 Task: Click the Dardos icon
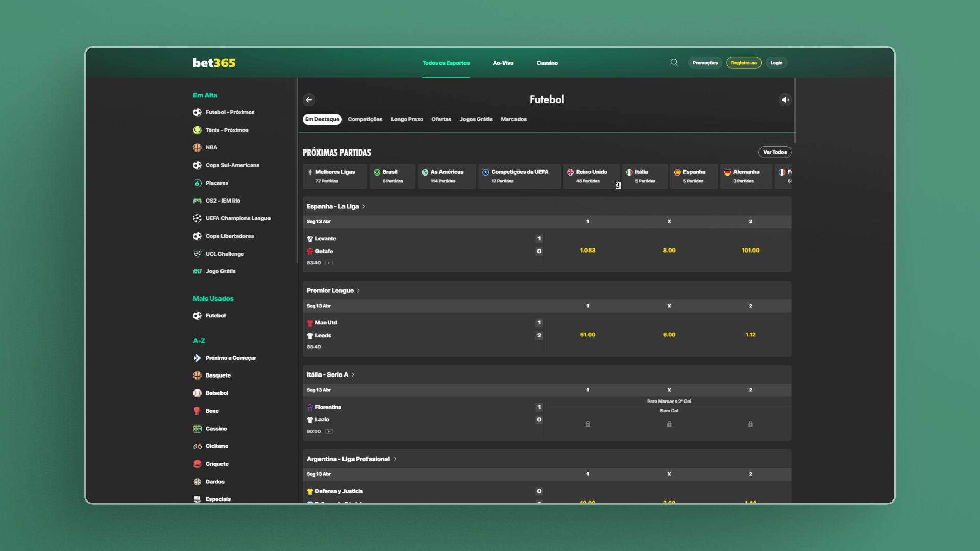[x=197, y=482]
